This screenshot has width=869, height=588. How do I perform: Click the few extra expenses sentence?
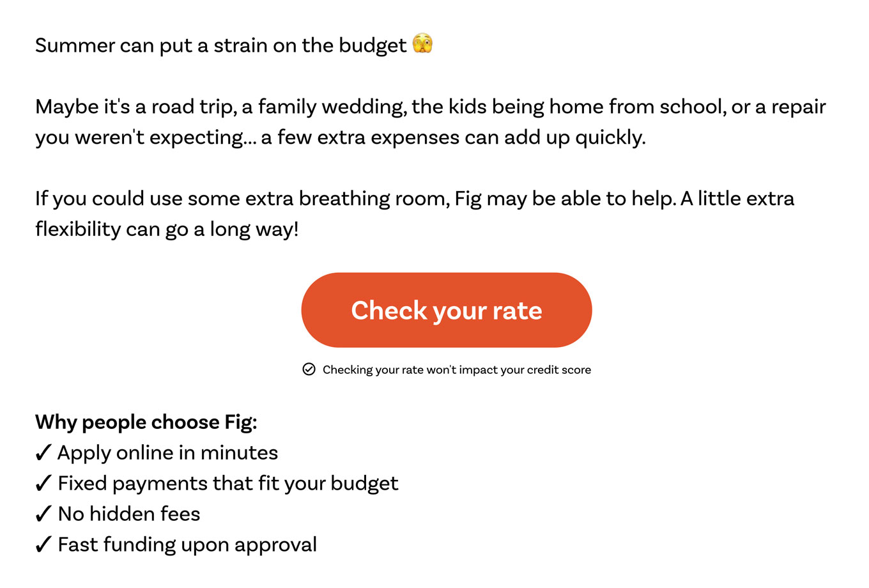(x=453, y=137)
